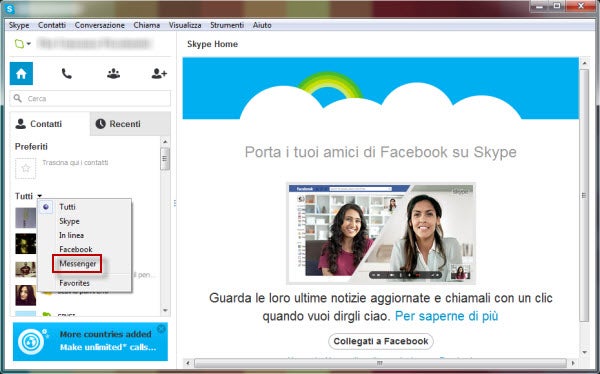Choose In linea in the filter menu
Image resolution: width=600 pixels, height=374 pixels.
tap(72, 235)
